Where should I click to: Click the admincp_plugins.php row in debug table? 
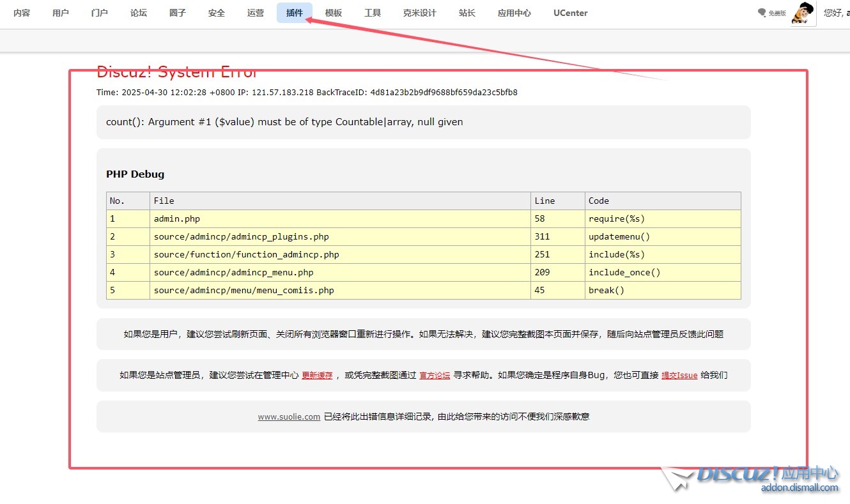tap(241, 236)
